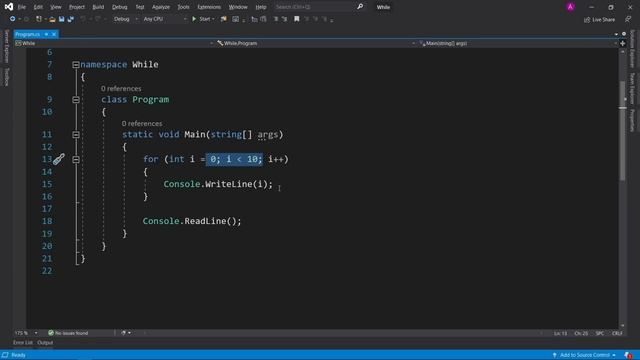The image size is (640, 360).
Task: Click the split editor plus icon
Action: (623, 43)
